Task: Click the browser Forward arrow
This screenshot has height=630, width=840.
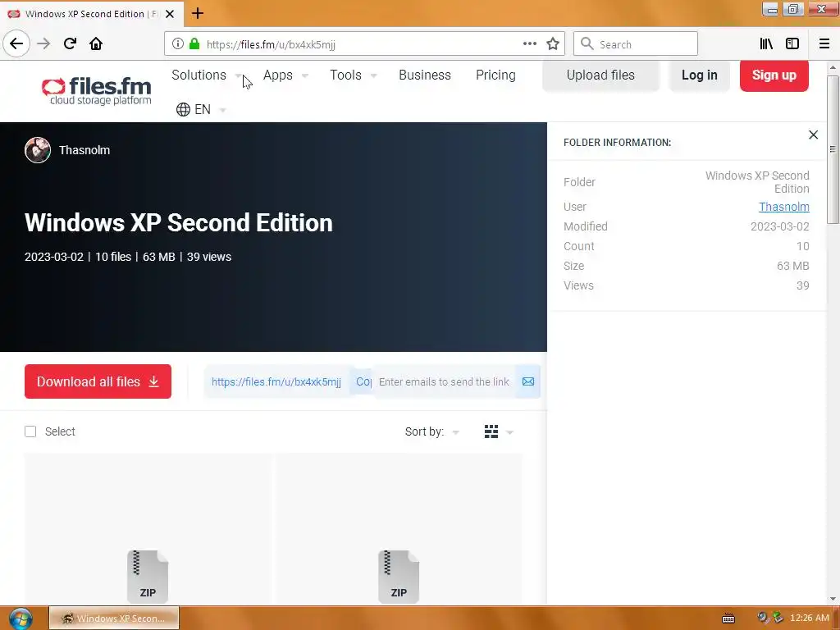Action: (x=43, y=44)
